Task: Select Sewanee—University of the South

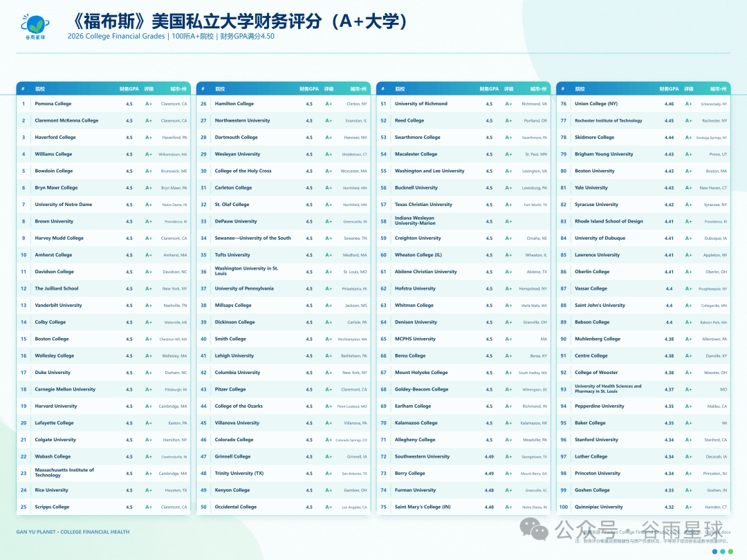Action: 252,238
